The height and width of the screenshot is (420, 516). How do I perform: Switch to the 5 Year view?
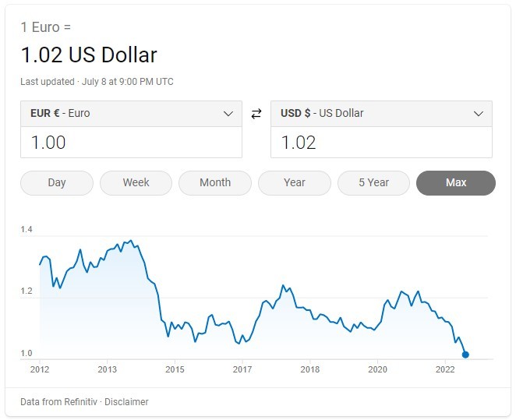point(373,182)
